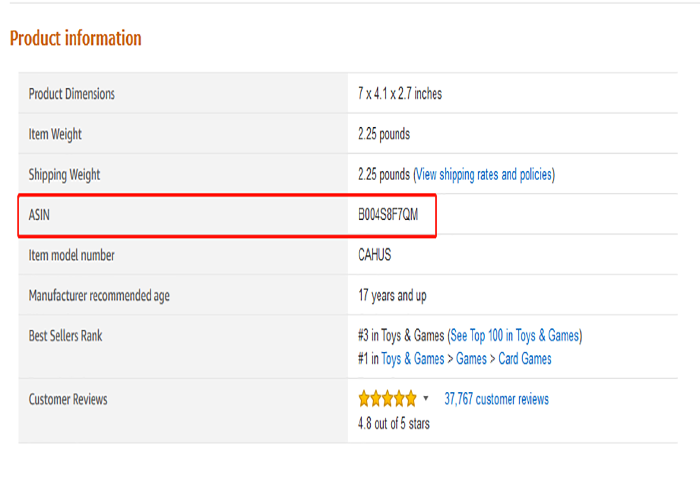The width and height of the screenshot is (700, 484).
Task: Click the Product Dimensions row label
Action: [x=71, y=94]
